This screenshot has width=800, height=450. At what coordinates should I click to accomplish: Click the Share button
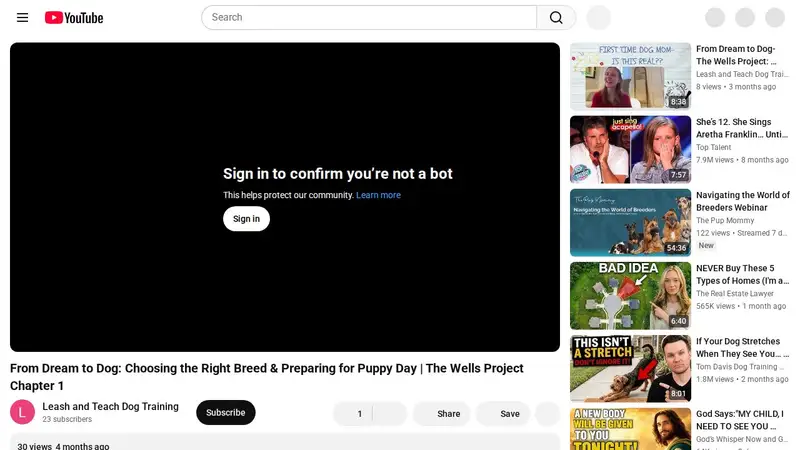pos(441,413)
